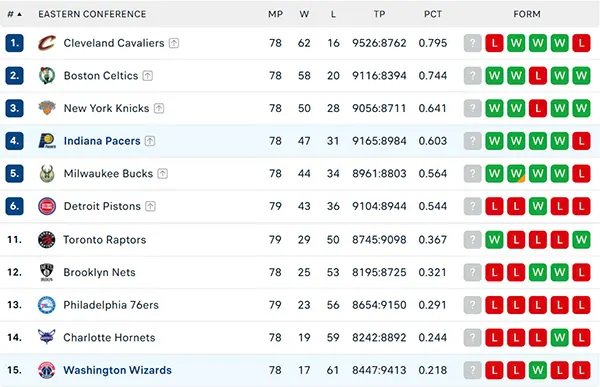The width and height of the screenshot is (600, 387).
Task: Click rank badge number 4 for Pacers
Action: tap(15, 141)
